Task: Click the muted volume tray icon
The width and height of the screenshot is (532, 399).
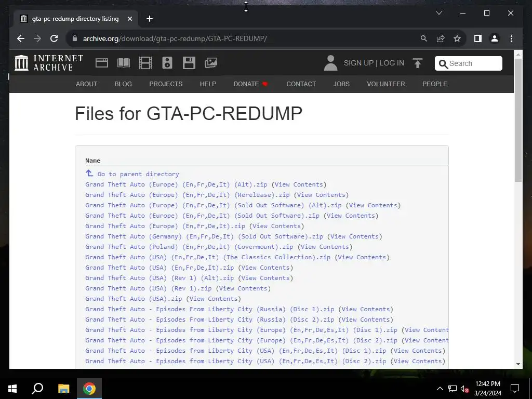Action: click(465, 389)
